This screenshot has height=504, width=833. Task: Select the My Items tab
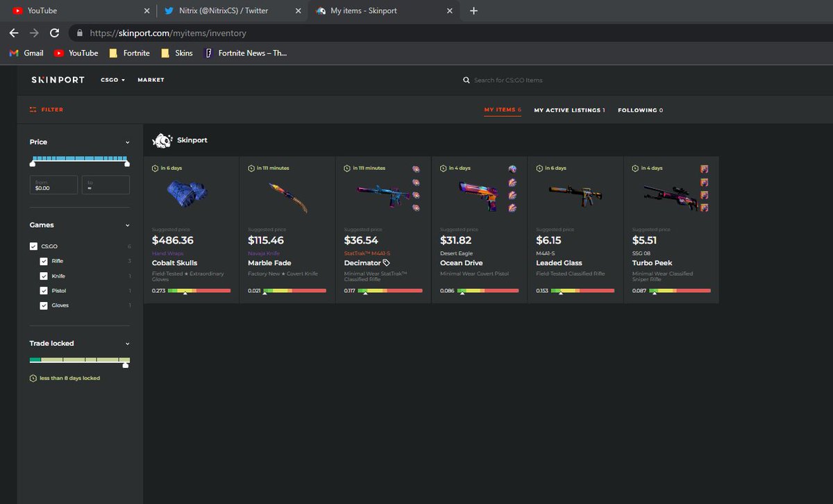pyautogui.click(x=503, y=110)
